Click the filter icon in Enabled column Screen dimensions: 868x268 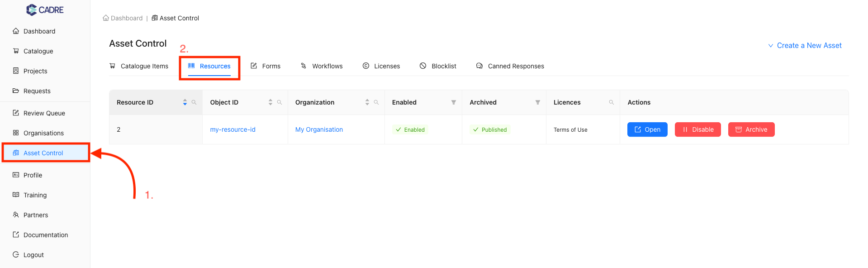pos(454,102)
